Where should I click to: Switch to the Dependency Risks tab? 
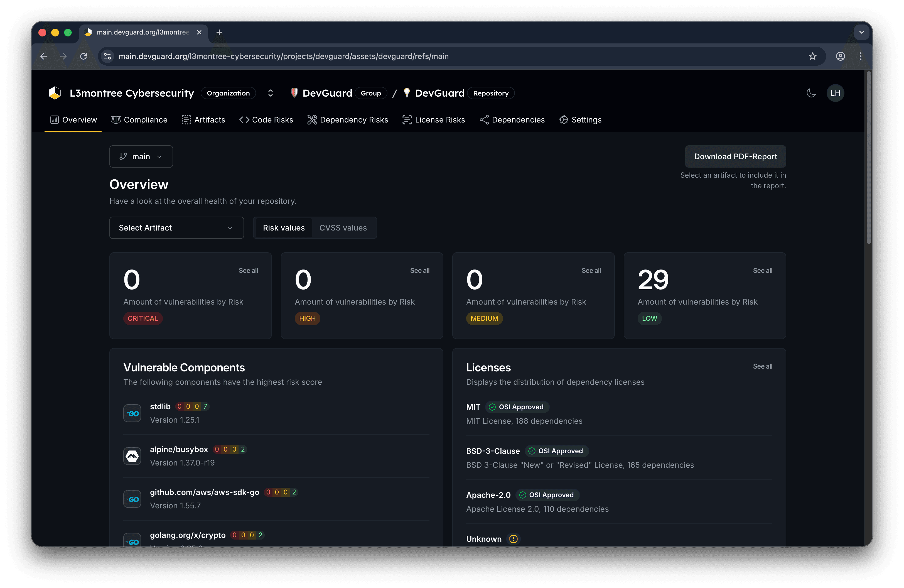click(348, 120)
